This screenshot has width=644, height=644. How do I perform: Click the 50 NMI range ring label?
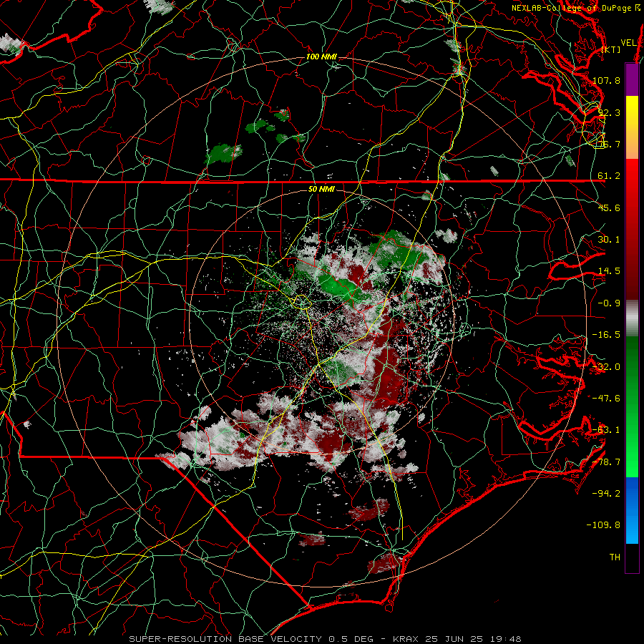point(321,190)
